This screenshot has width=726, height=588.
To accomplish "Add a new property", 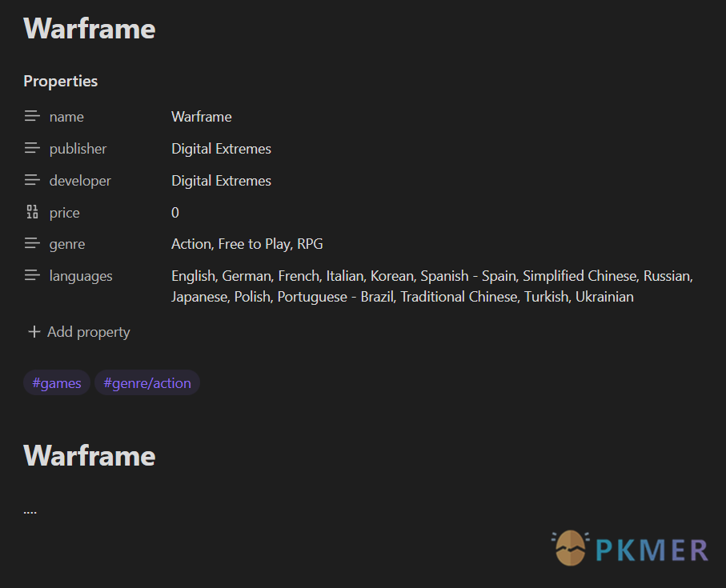I will [79, 332].
